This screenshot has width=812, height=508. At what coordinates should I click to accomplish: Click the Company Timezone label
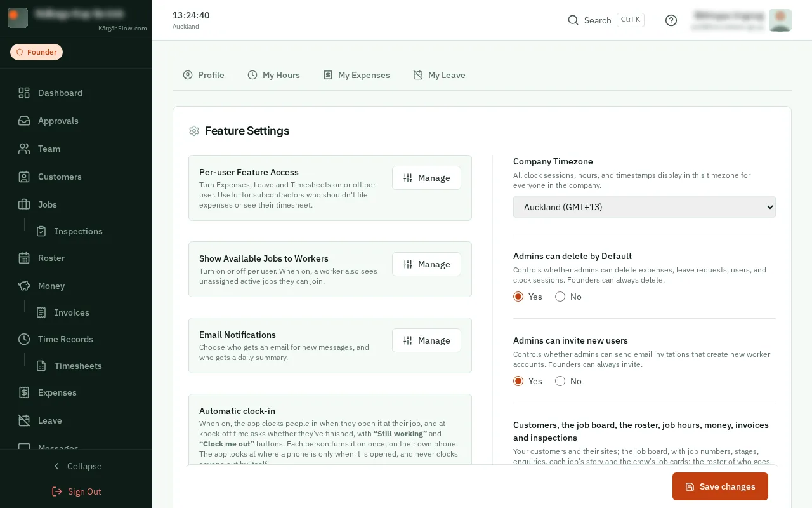[553, 161]
